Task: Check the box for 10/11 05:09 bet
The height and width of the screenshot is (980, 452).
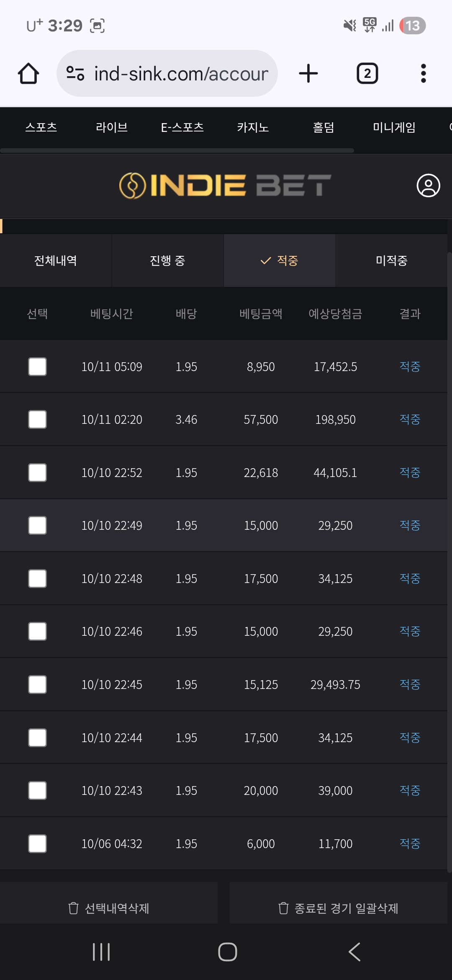Action: click(37, 367)
